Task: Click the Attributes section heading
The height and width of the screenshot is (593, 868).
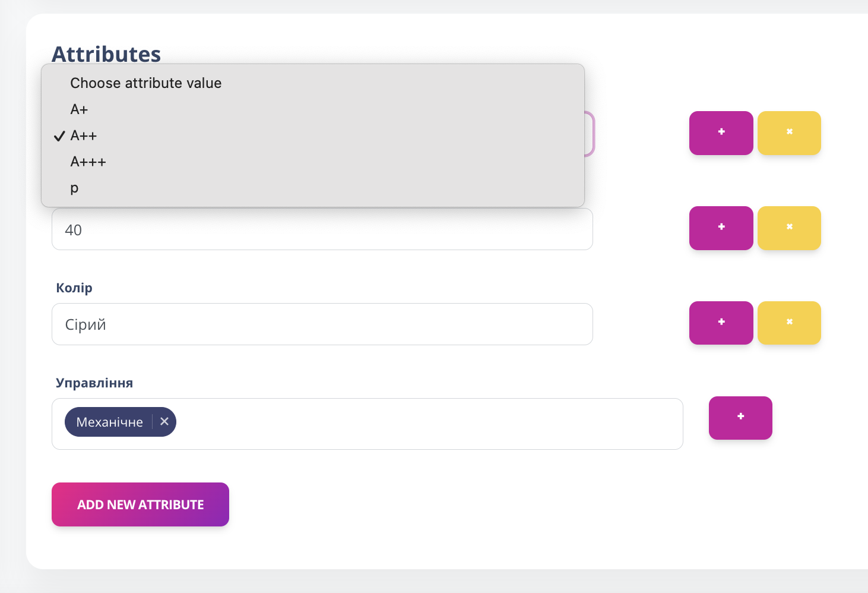Action: point(106,54)
